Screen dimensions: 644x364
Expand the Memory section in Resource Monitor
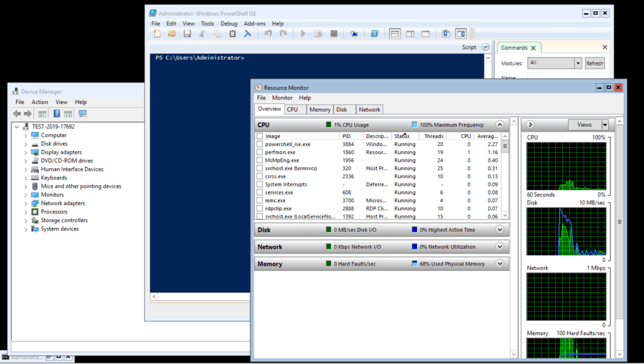pos(499,264)
